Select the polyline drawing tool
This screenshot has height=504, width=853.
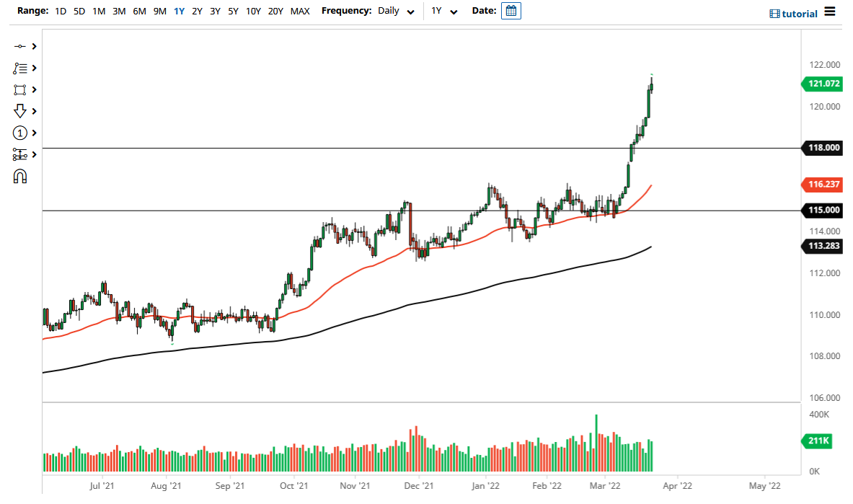20,68
